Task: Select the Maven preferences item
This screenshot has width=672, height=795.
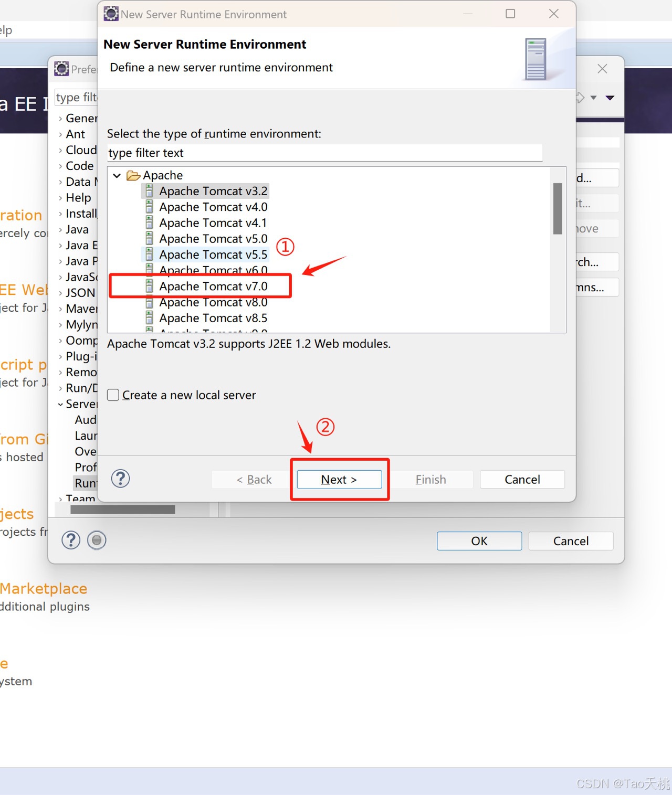Action: coord(81,309)
